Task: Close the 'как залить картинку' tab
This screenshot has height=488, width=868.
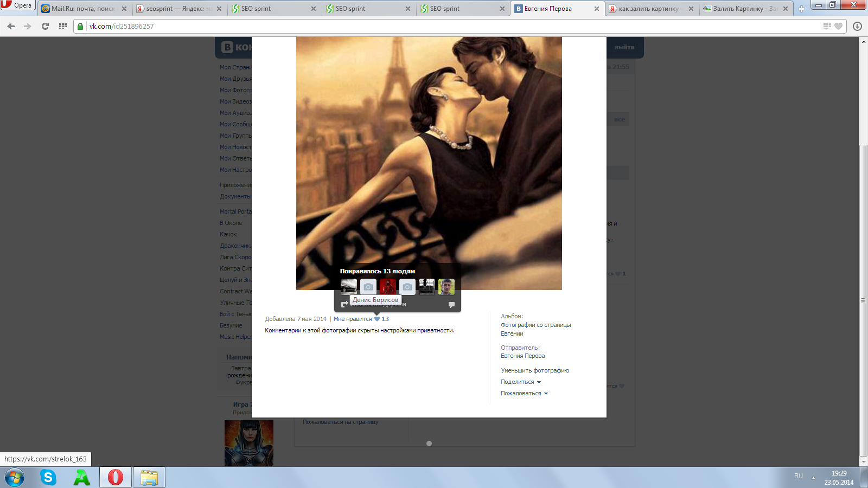Action: 691,9
